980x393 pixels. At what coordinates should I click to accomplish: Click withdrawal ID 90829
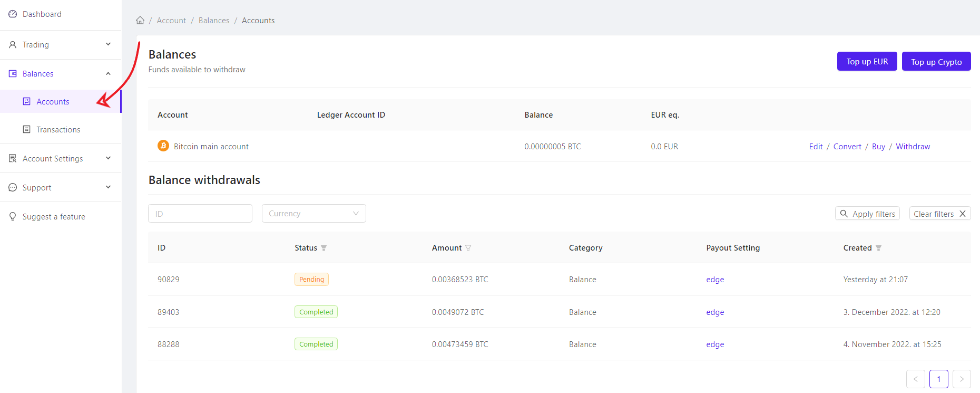click(x=169, y=280)
